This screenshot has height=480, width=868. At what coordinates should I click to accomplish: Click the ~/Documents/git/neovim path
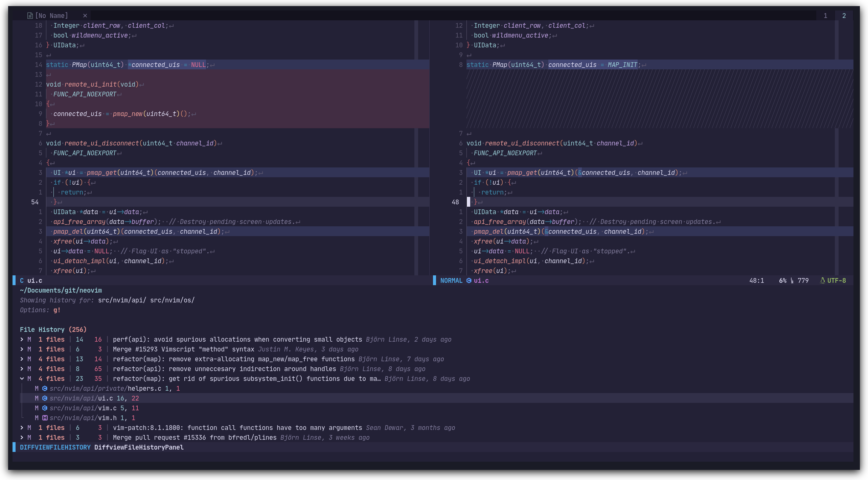61,290
